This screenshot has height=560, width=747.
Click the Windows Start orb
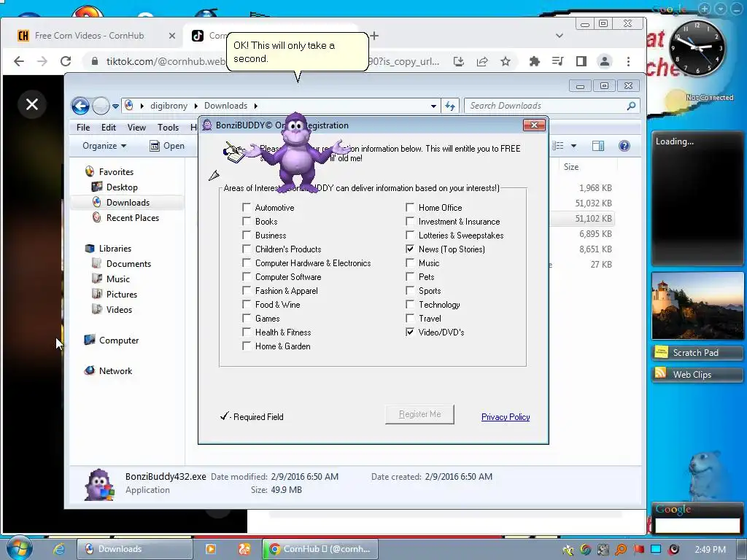pos(18,548)
